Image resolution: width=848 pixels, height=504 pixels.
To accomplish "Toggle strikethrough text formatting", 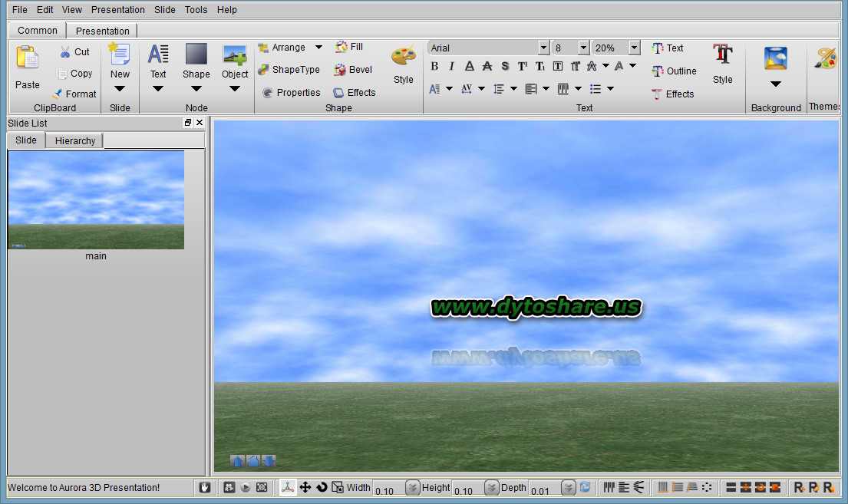I will [487, 66].
